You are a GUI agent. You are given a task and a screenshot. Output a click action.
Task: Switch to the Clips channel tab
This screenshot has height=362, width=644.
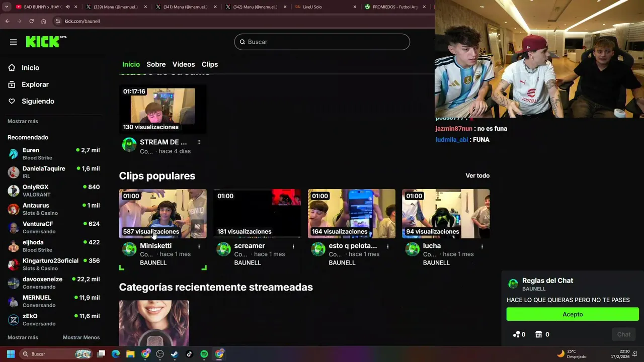[210, 64]
